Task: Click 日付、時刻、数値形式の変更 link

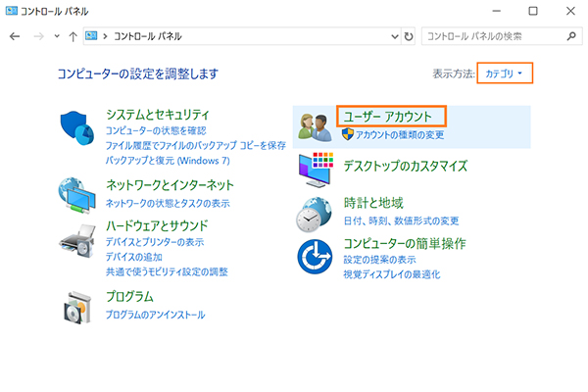Action: [x=401, y=220]
